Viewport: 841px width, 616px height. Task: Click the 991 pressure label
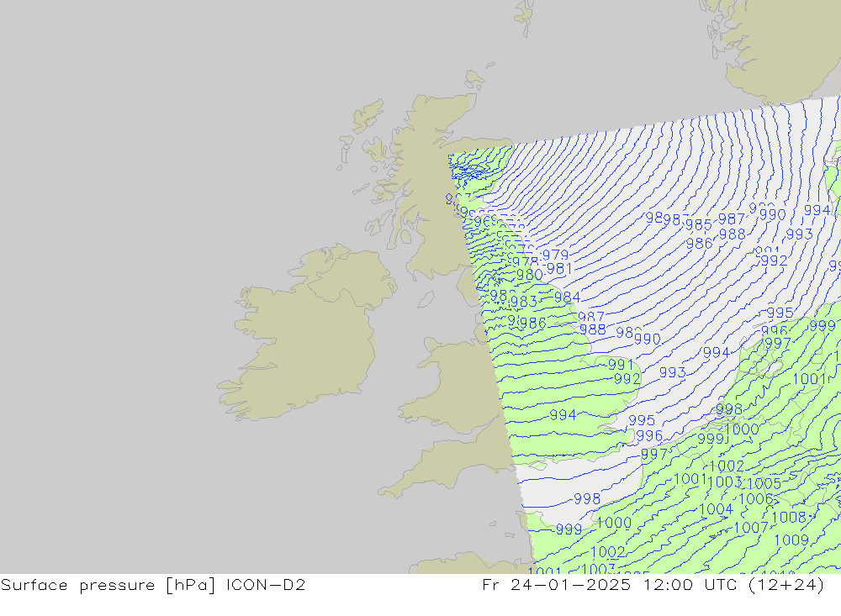click(621, 365)
